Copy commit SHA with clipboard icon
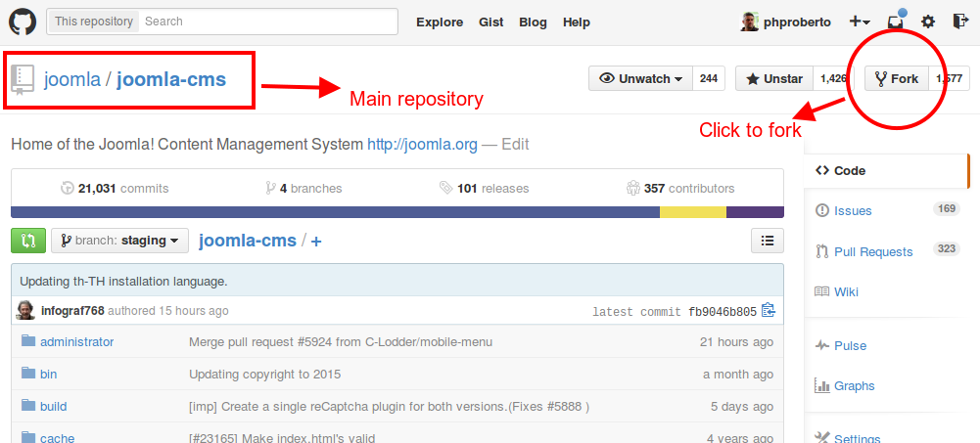 769,310
